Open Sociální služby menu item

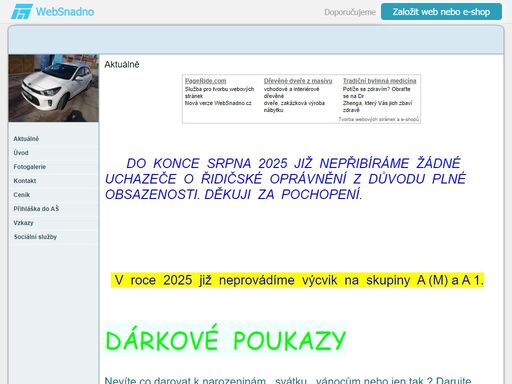point(35,237)
